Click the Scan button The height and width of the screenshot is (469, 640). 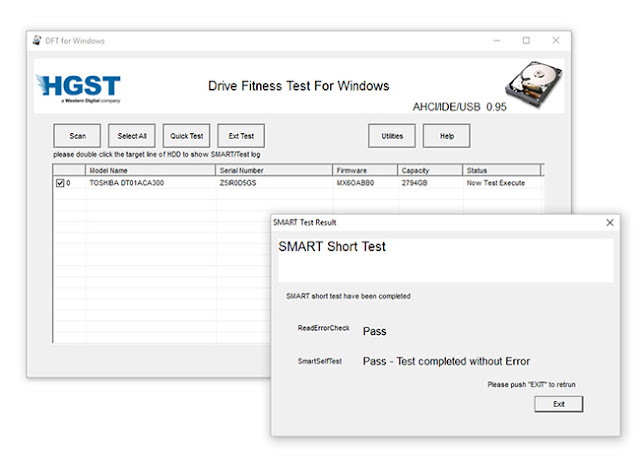point(77,136)
